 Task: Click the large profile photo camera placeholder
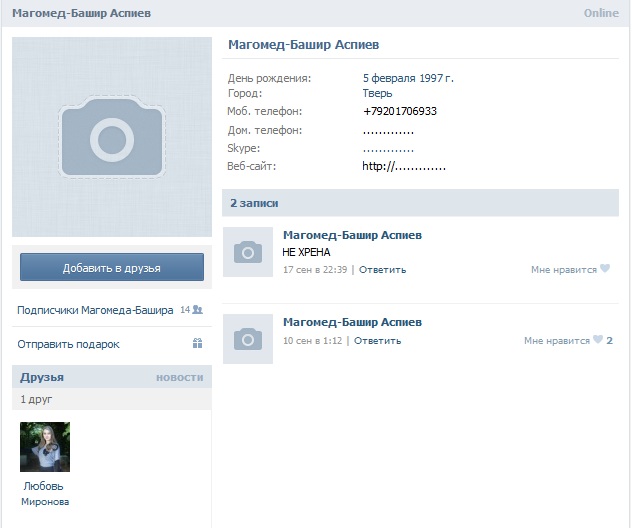point(112,137)
